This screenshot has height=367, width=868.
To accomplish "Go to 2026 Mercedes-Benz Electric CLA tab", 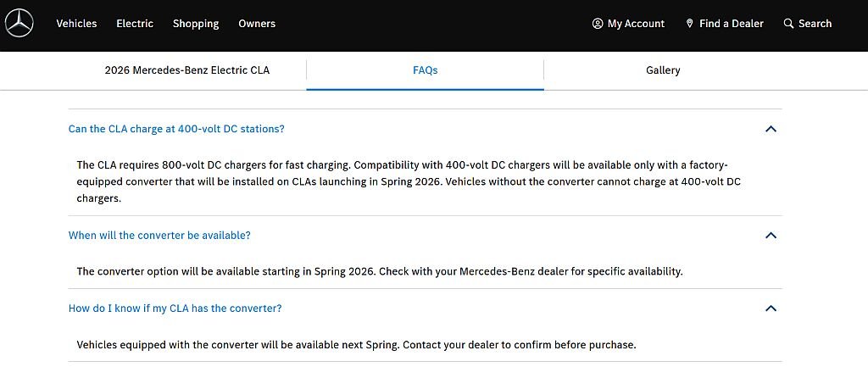I will [187, 70].
